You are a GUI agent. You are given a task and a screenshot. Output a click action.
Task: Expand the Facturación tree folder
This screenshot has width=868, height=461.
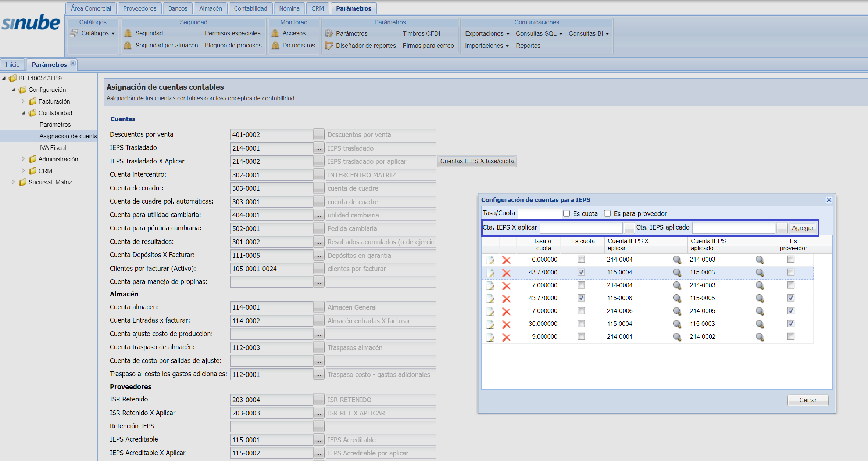(x=23, y=101)
